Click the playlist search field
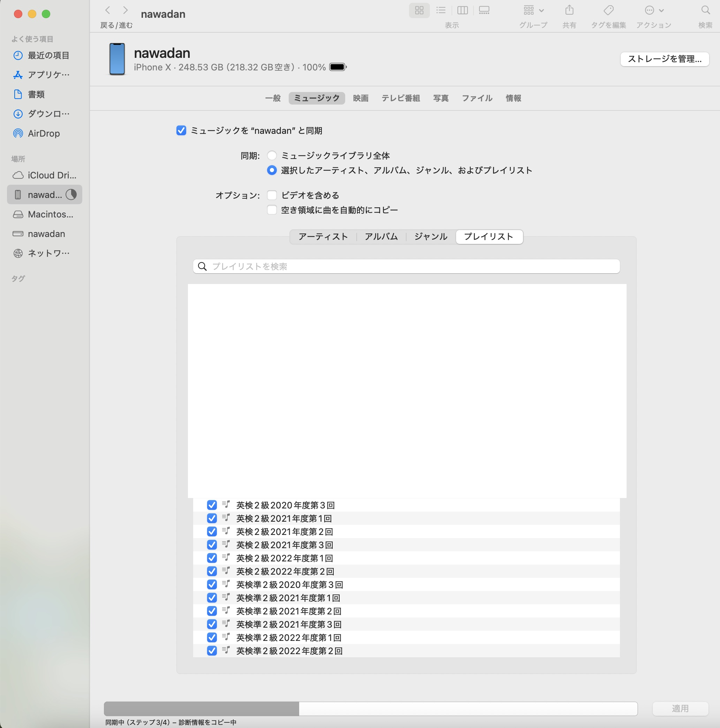This screenshot has width=720, height=728. pos(406,266)
